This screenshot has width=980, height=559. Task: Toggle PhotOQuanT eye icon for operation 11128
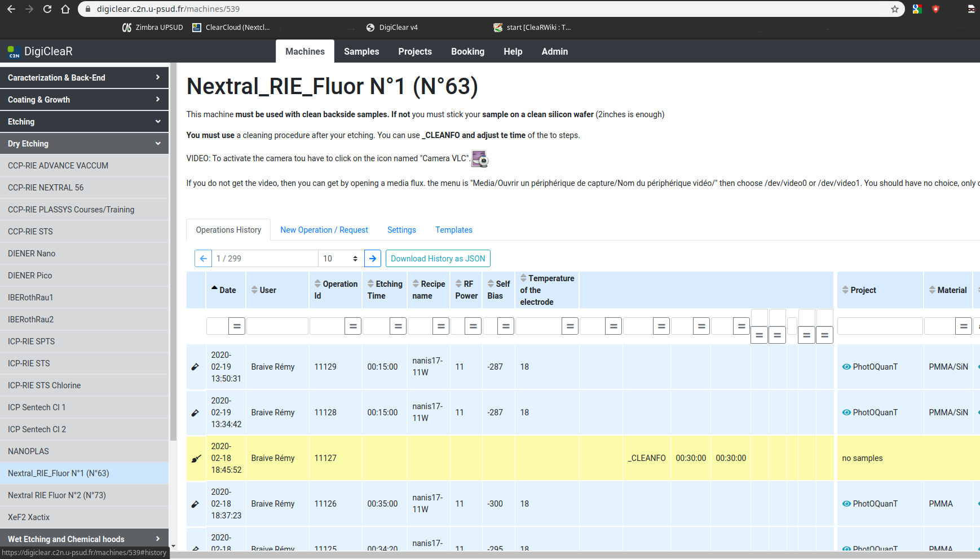coord(846,412)
